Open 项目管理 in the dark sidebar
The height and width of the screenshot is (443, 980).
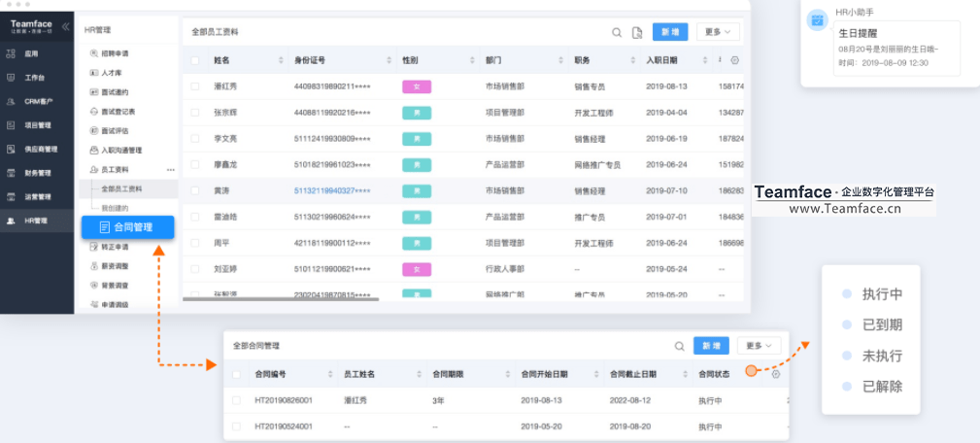point(38,125)
